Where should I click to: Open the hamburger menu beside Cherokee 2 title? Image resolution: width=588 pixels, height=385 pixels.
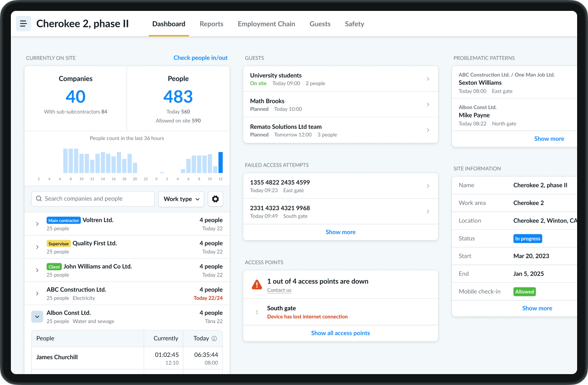pyautogui.click(x=24, y=24)
